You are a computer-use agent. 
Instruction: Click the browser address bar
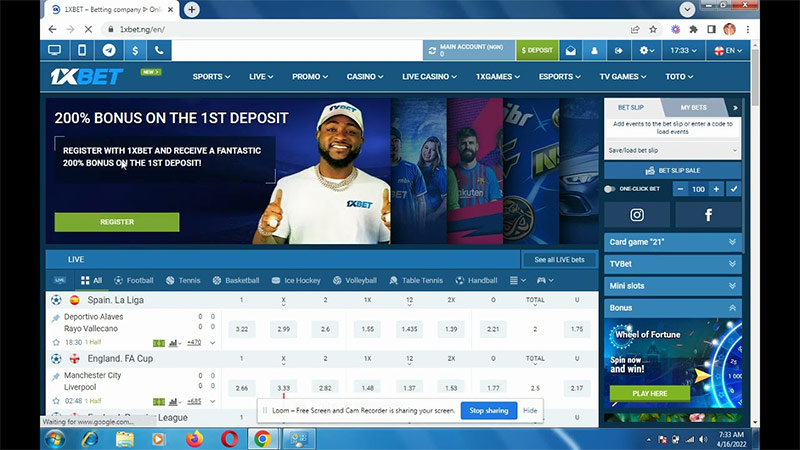[367, 30]
